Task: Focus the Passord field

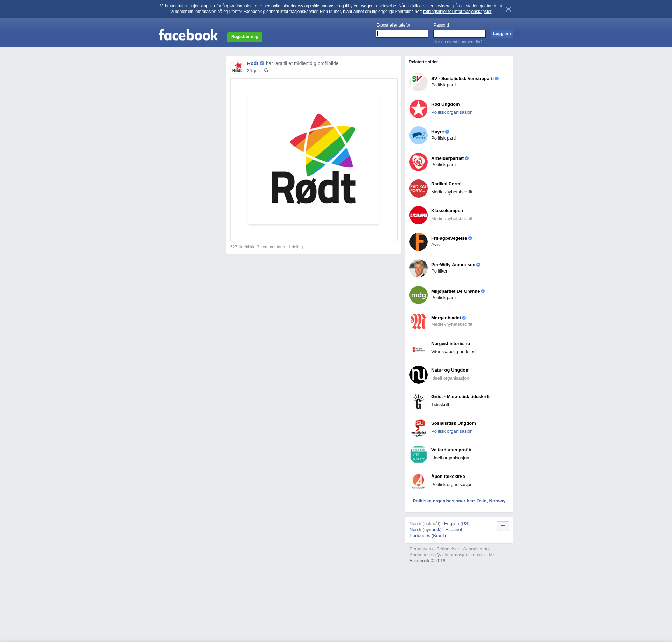Action: (460, 34)
